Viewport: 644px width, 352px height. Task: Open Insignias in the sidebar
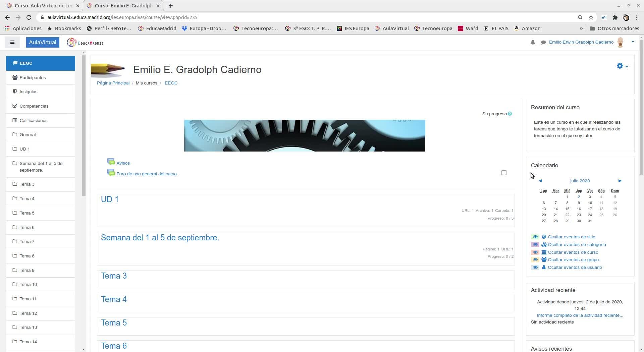coord(41,92)
